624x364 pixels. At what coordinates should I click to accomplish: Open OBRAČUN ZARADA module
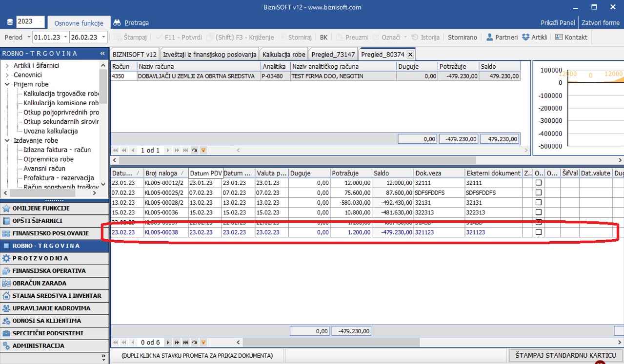tap(54, 283)
